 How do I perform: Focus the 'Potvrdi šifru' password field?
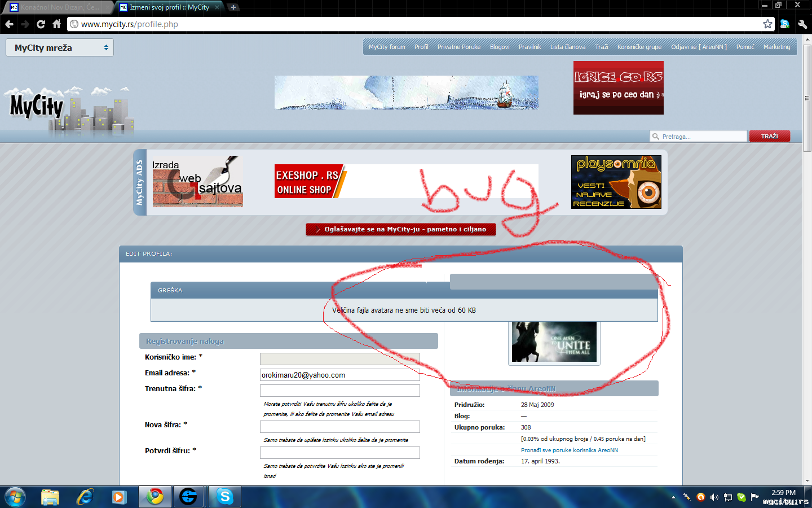[x=340, y=453]
